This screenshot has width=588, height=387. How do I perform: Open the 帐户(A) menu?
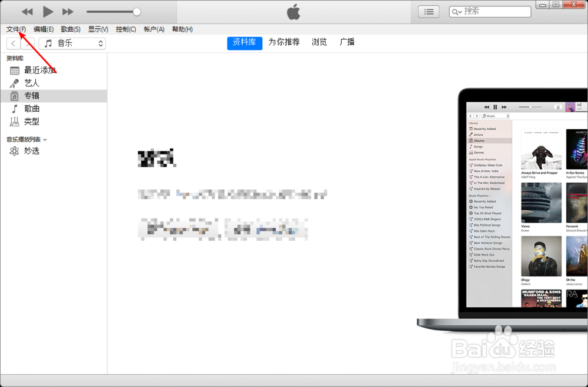coord(154,29)
